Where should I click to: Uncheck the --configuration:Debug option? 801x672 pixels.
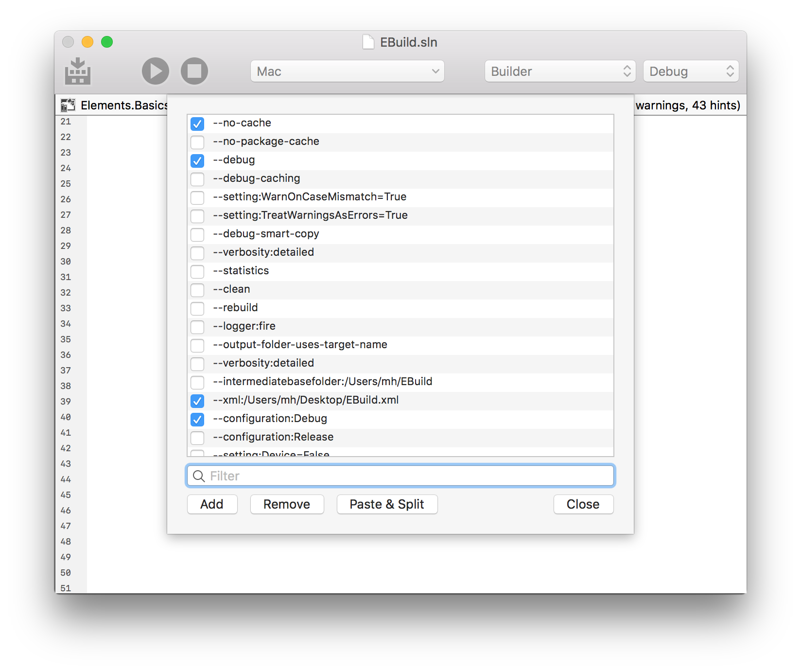click(197, 419)
